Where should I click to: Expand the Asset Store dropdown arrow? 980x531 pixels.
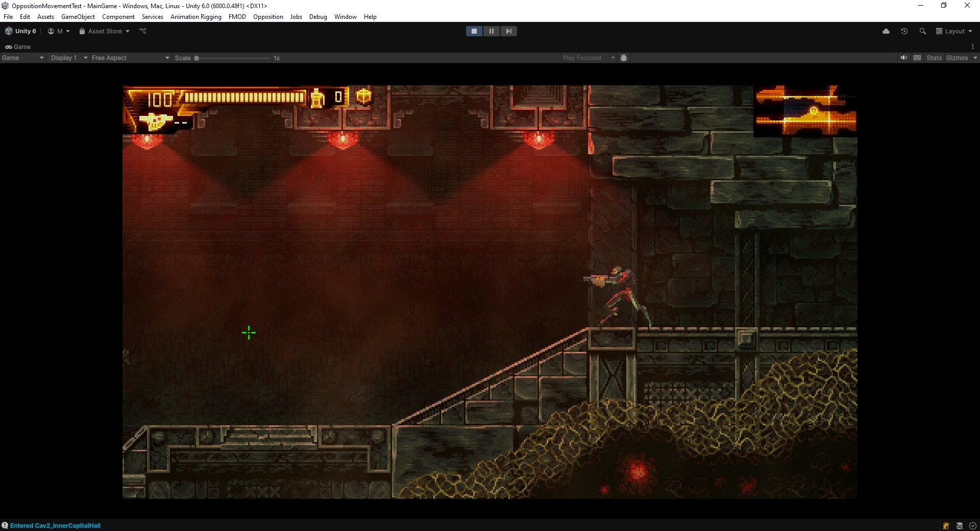pyautogui.click(x=128, y=31)
